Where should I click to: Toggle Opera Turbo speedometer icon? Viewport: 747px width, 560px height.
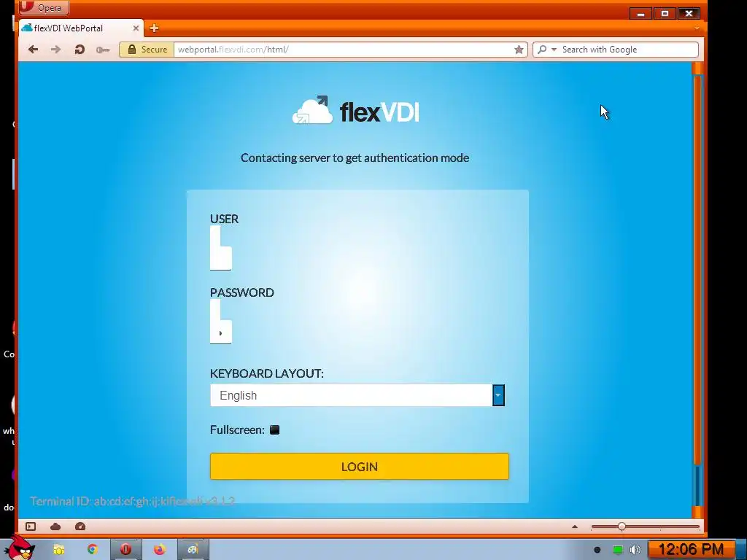(80, 526)
